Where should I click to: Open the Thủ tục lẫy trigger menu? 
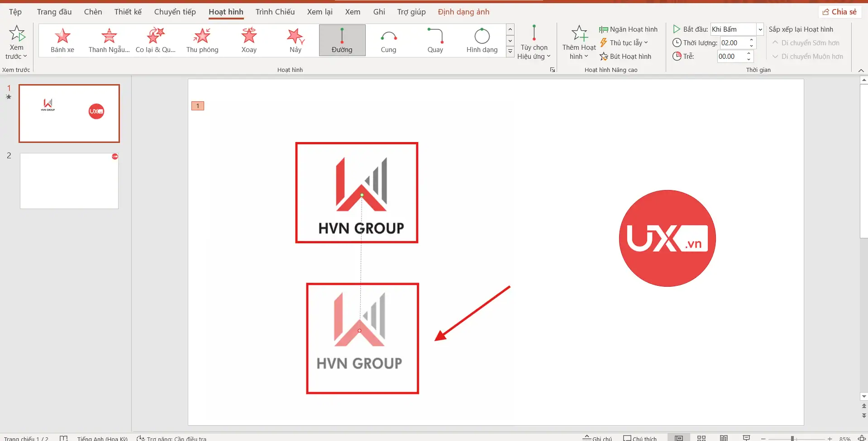tap(624, 43)
